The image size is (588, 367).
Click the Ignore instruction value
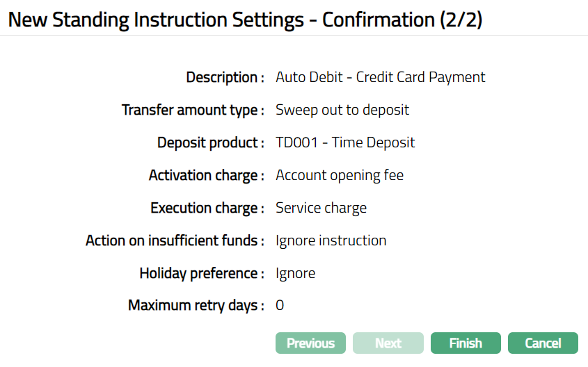click(331, 240)
